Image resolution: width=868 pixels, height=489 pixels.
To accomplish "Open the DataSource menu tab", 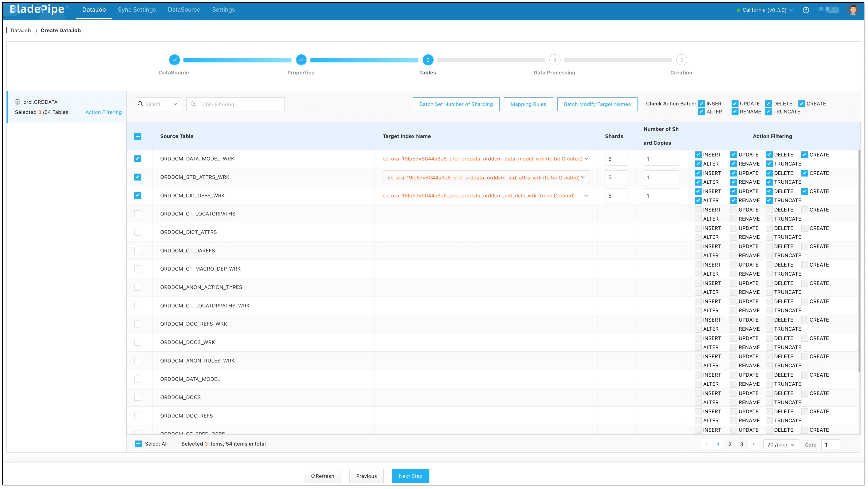I will (184, 10).
